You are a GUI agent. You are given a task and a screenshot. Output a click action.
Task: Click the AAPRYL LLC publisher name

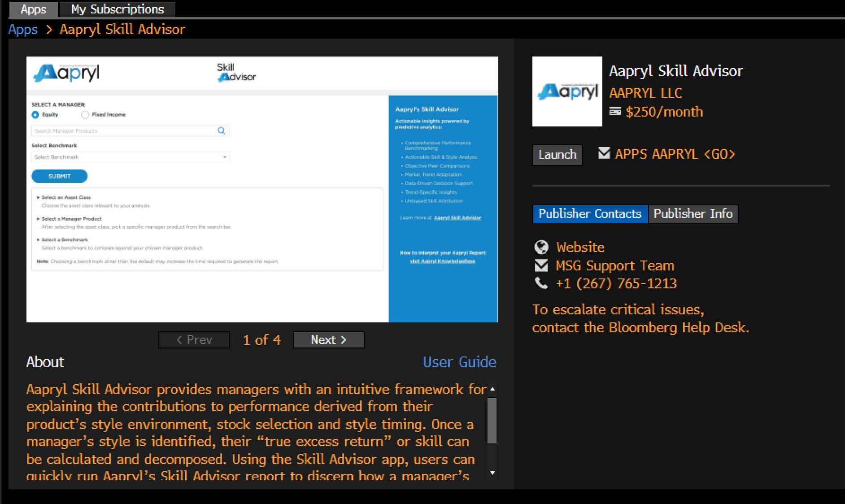(x=645, y=93)
